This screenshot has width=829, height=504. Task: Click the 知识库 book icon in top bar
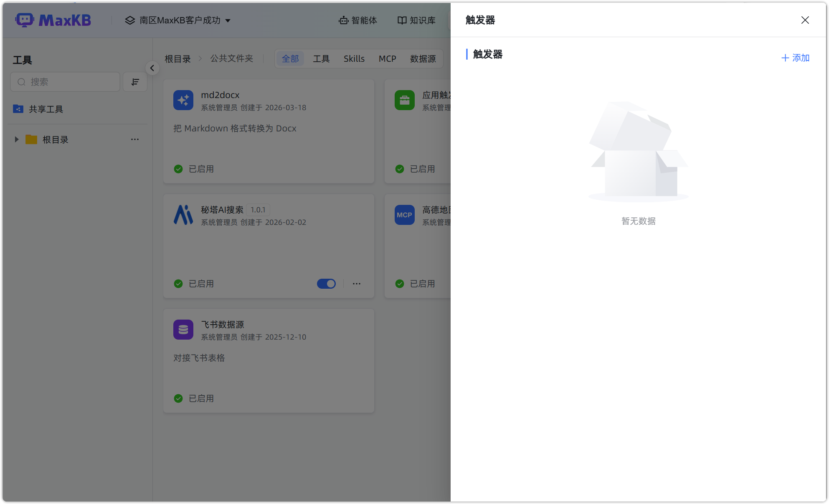pos(402,20)
